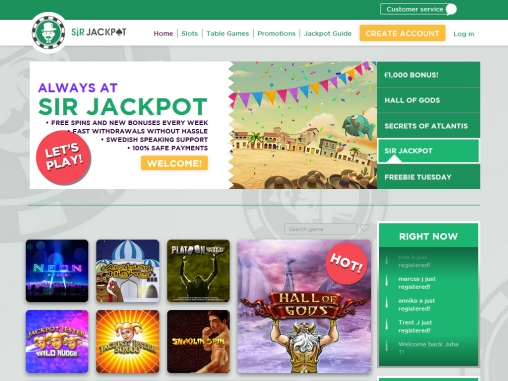Launch the Jackpot Jester 50000 game tile
The height and width of the screenshot is (381, 508).
(128, 341)
